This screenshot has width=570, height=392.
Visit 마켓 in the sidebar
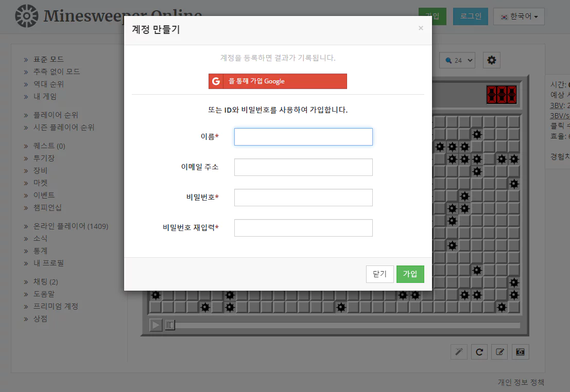tap(40, 183)
